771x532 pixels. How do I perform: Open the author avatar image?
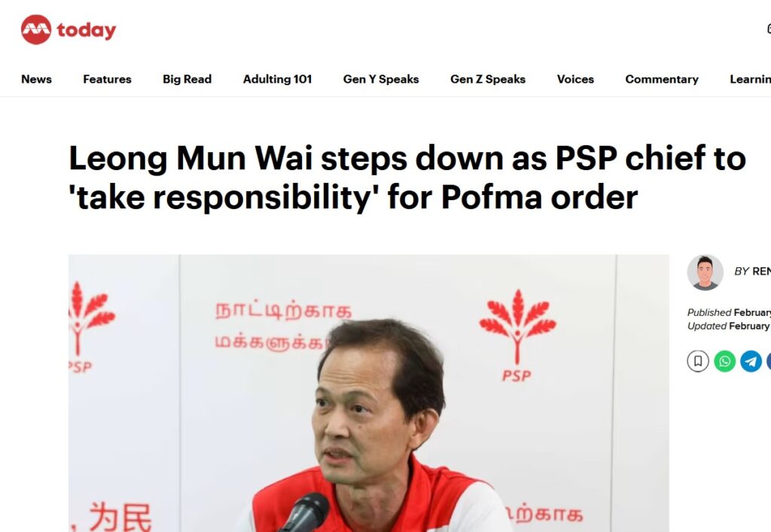[x=705, y=272]
